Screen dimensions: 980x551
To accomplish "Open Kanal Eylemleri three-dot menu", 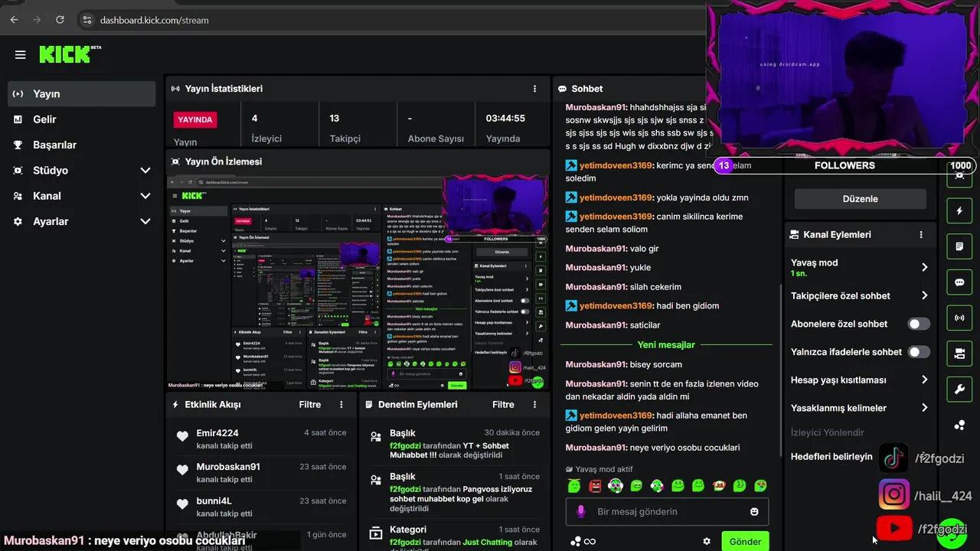I will pos(921,235).
